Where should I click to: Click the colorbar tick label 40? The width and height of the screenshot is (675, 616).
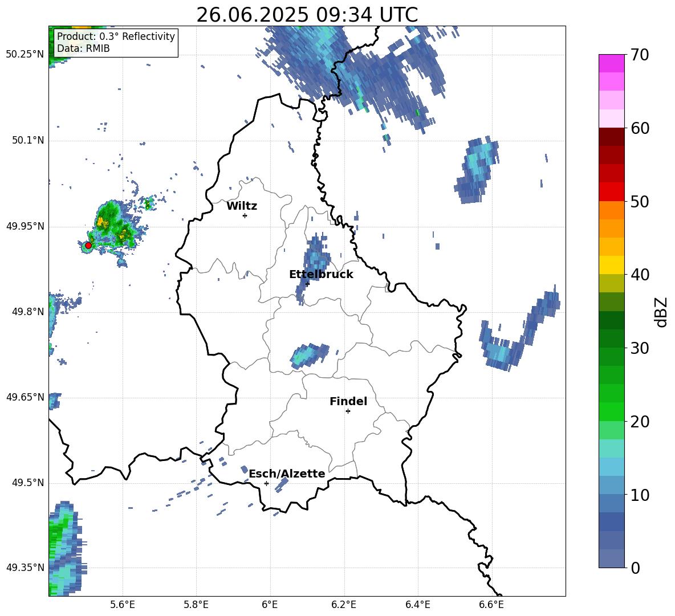(640, 275)
